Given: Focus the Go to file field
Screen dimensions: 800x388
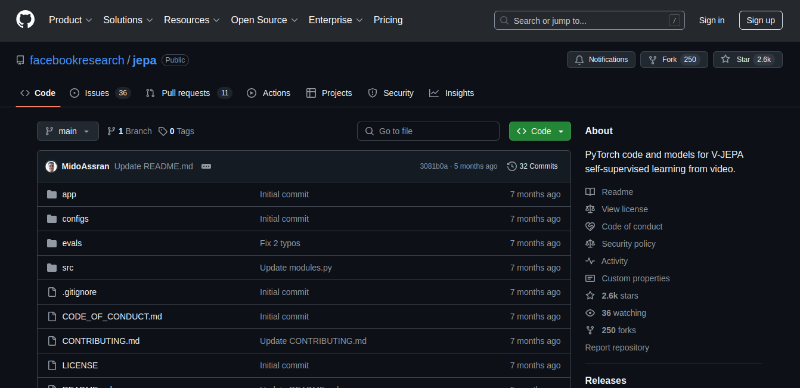Looking at the screenshot, I should (x=428, y=131).
